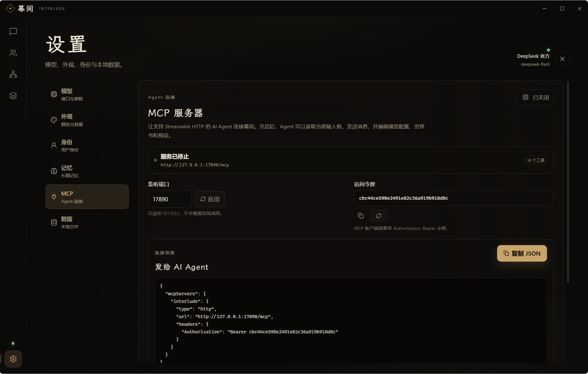
Task: Close settings with the X beside DeepSeek
Action: tap(562, 59)
